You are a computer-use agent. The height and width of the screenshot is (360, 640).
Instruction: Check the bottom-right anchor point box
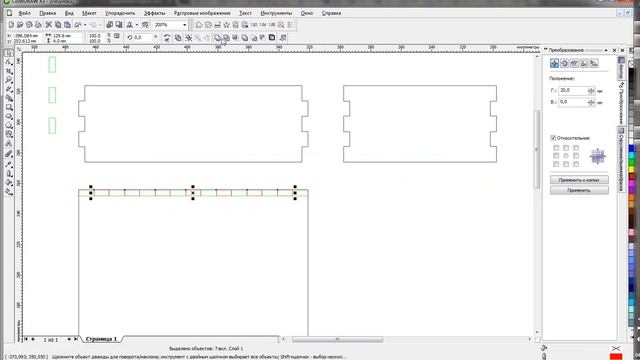click(x=576, y=164)
